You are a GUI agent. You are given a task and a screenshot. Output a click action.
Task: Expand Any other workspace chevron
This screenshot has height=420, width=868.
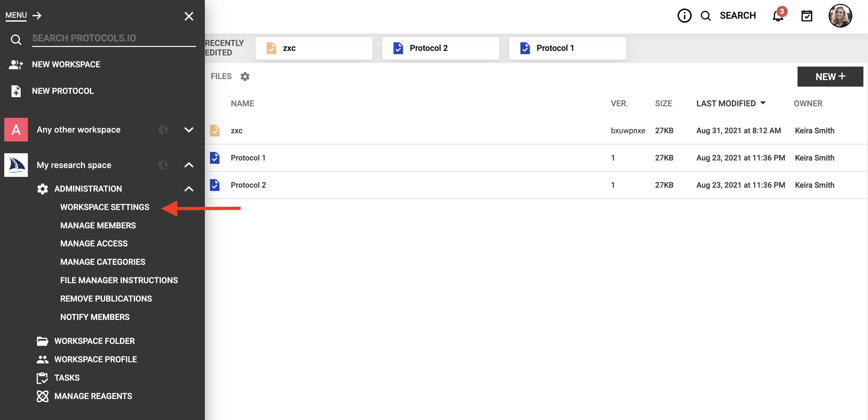point(189,130)
